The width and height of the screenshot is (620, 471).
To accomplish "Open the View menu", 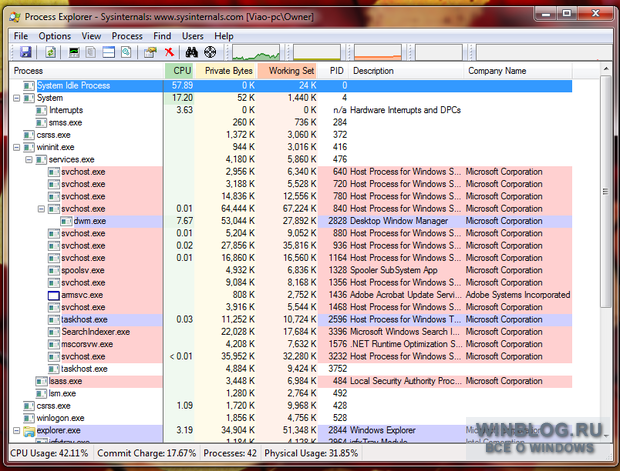I will click(91, 36).
